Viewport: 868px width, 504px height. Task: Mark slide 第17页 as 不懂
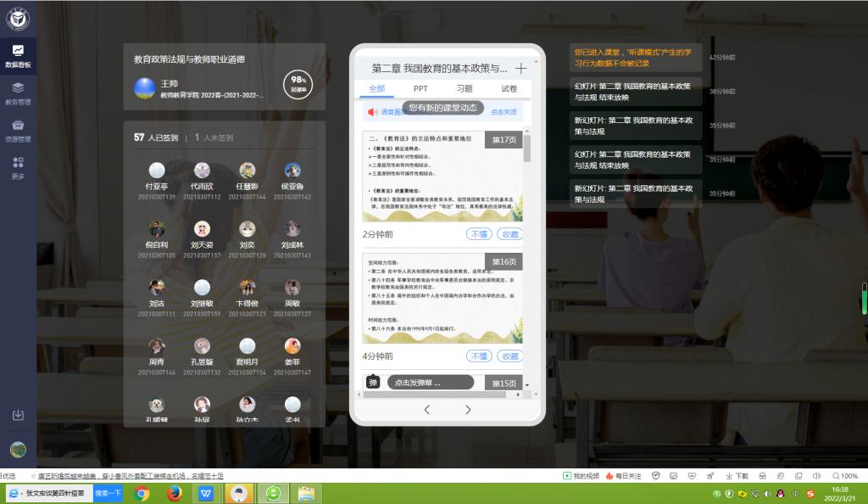(x=479, y=234)
